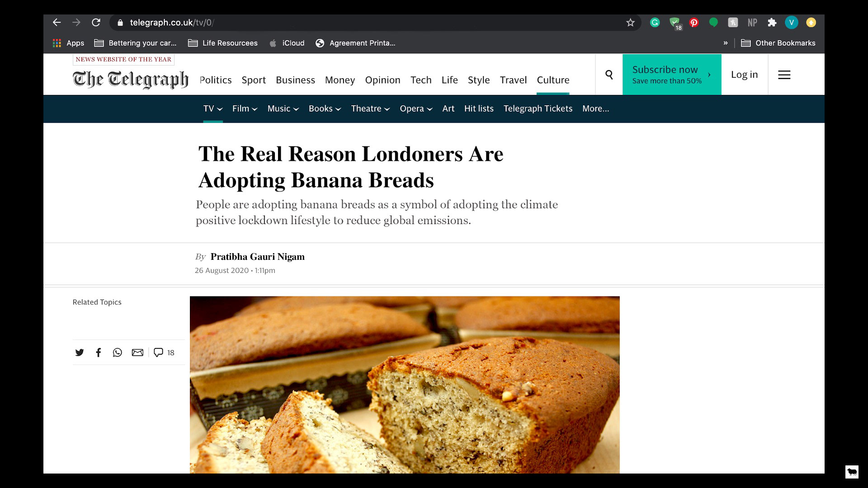This screenshot has width=868, height=488.
Task: Select Tech in main navigation
Action: tap(421, 80)
